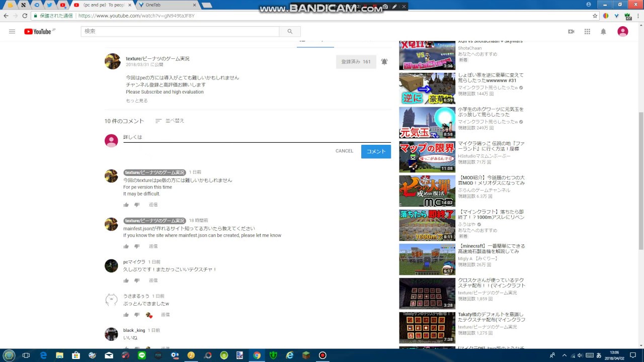Click the blue コメント submit button

point(376,151)
